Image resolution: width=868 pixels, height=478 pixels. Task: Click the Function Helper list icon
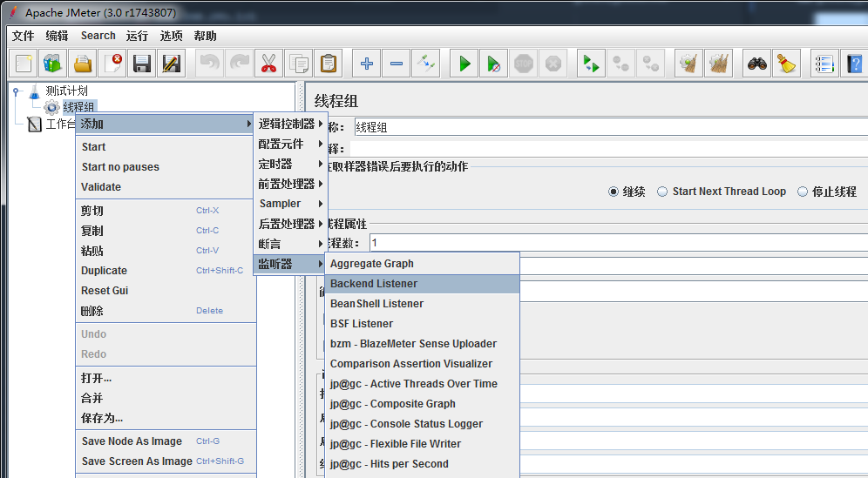pos(824,64)
